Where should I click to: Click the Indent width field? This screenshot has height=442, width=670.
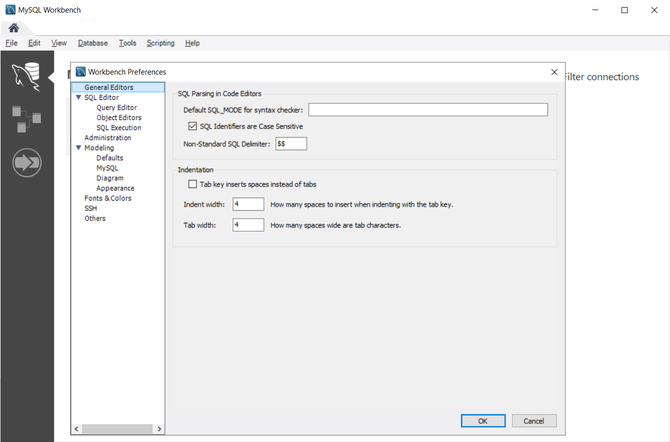pyautogui.click(x=248, y=204)
